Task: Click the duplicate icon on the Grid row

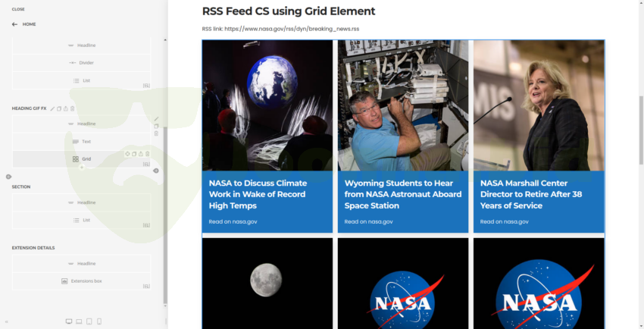Action: click(x=134, y=154)
